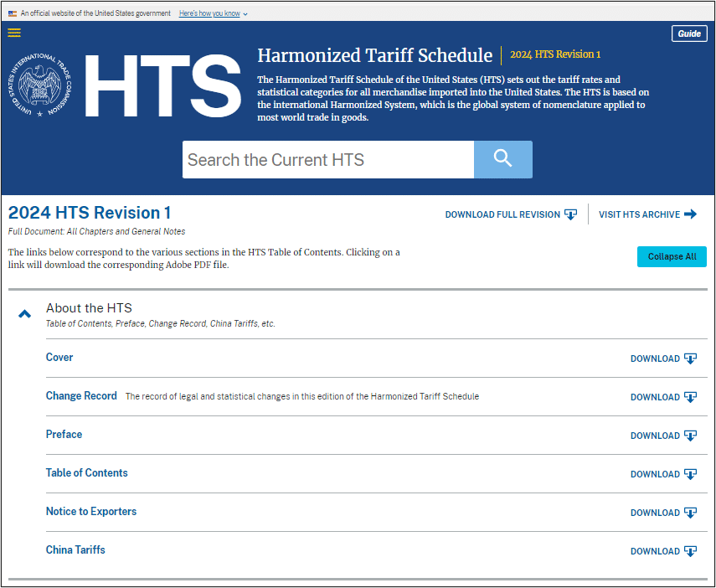The image size is (716, 588).
Task: Click the Change Record description text
Action: tap(302, 396)
